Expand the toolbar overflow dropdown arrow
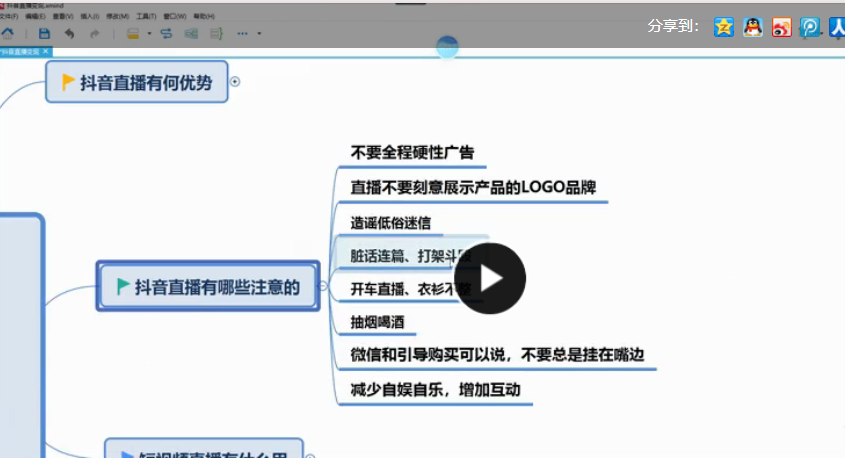 coord(259,33)
